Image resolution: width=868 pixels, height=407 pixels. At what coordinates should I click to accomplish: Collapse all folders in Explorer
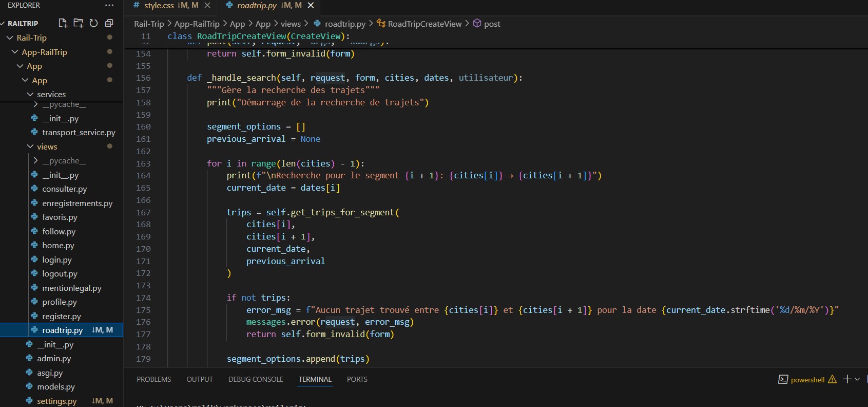(109, 23)
